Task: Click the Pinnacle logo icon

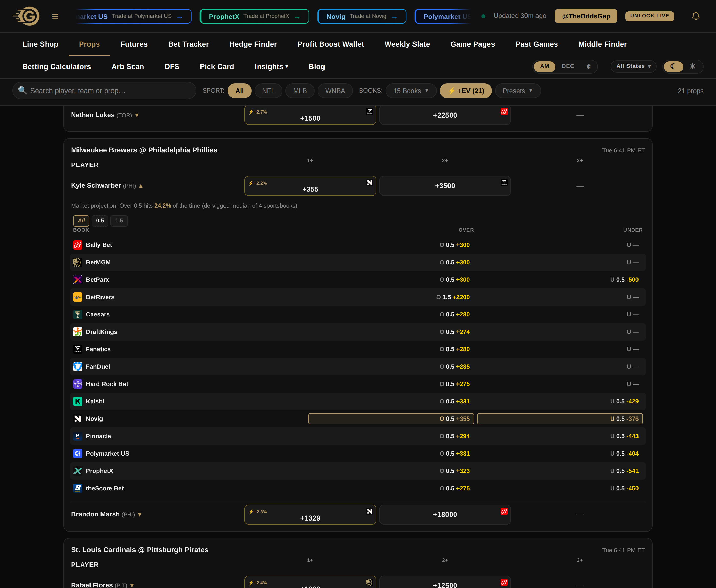Action: point(77,436)
